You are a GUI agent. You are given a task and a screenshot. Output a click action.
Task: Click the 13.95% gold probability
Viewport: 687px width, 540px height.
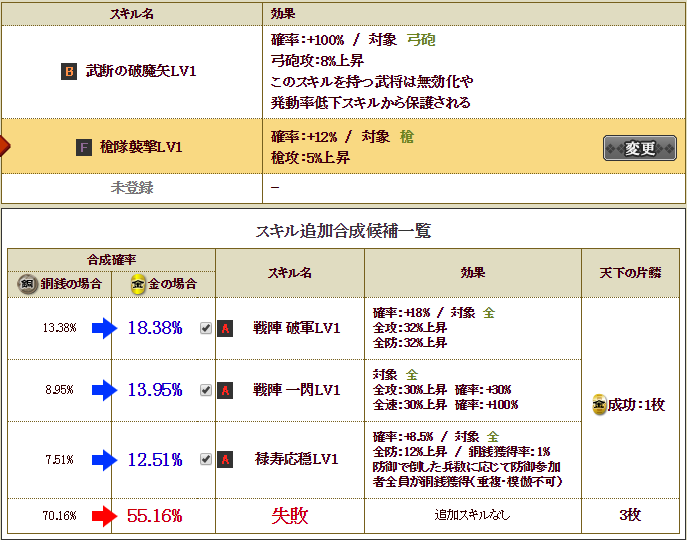coord(155,390)
